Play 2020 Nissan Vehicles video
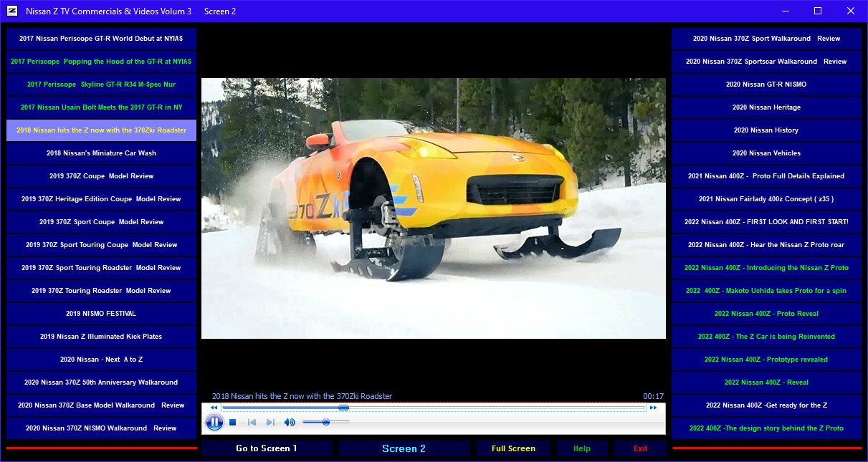Image resolution: width=868 pixels, height=462 pixels. 766,153
